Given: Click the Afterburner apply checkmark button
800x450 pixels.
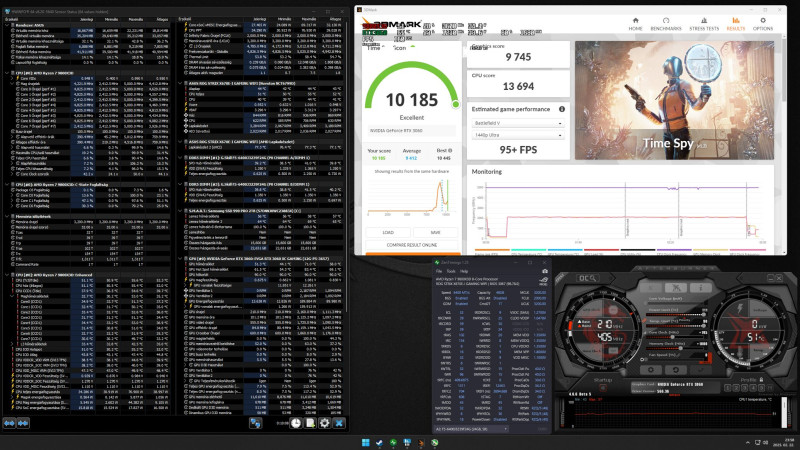Looking at the screenshot, I should (x=701, y=370).
